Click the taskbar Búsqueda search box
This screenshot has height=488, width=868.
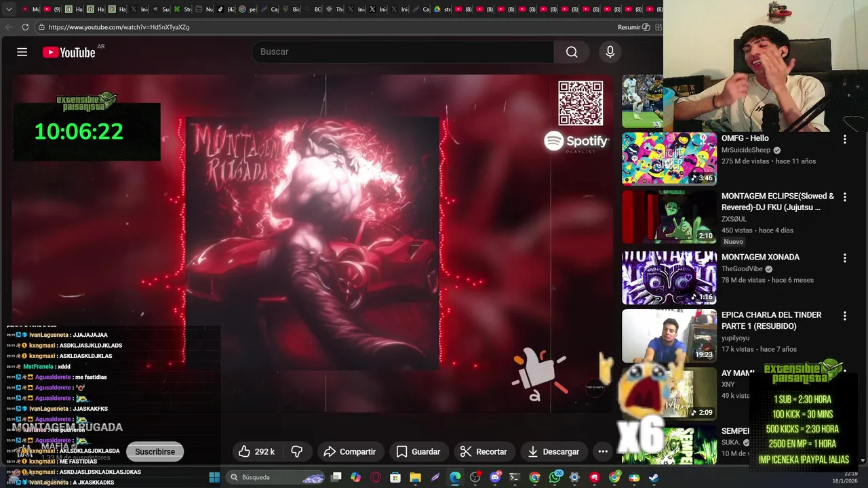click(275, 477)
